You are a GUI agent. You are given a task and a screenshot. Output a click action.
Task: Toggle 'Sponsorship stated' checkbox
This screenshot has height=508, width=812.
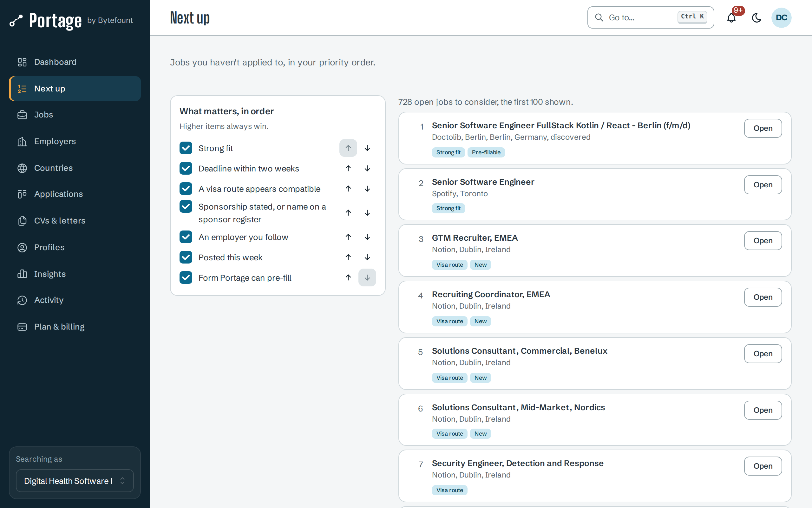186,207
